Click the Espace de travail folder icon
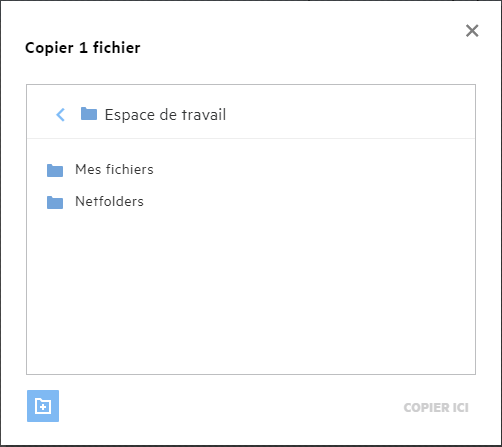 click(x=89, y=114)
